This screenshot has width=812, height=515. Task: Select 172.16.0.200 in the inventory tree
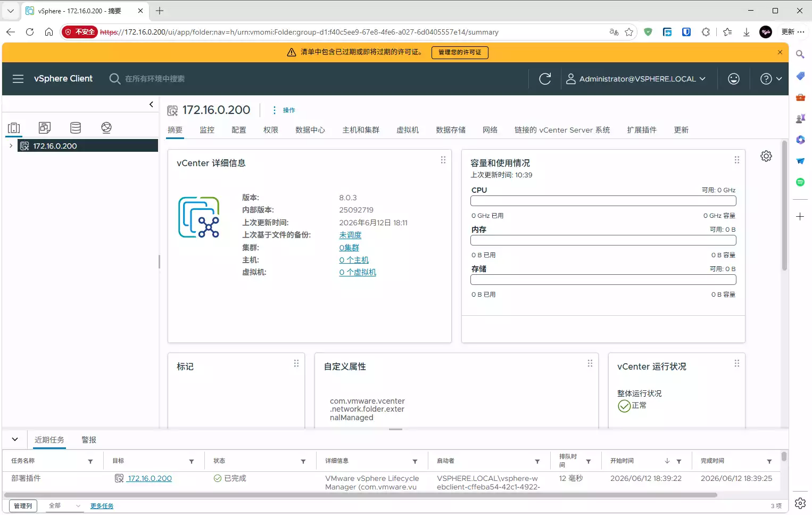[x=87, y=145]
